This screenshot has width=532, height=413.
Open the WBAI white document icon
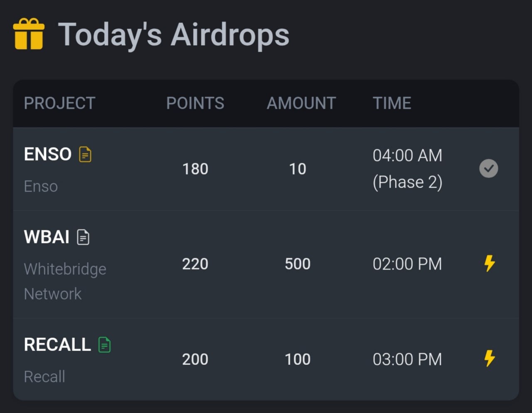pyautogui.click(x=83, y=237)
